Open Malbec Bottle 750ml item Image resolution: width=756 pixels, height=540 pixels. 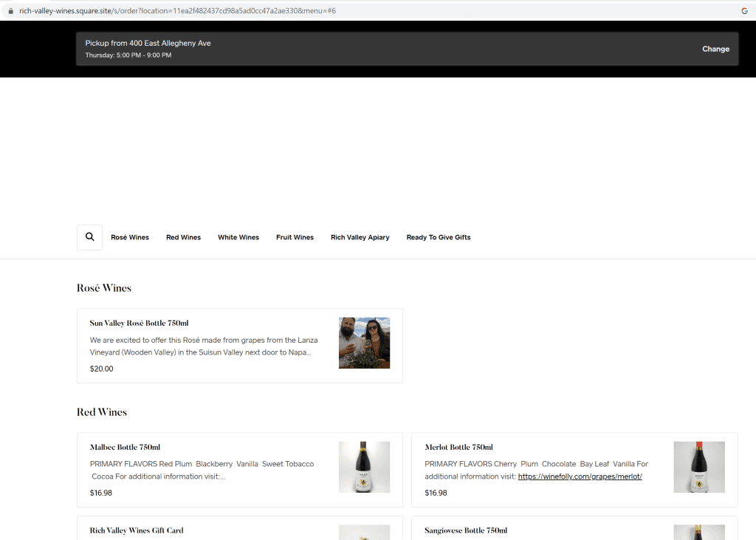(x=240, y=470)
